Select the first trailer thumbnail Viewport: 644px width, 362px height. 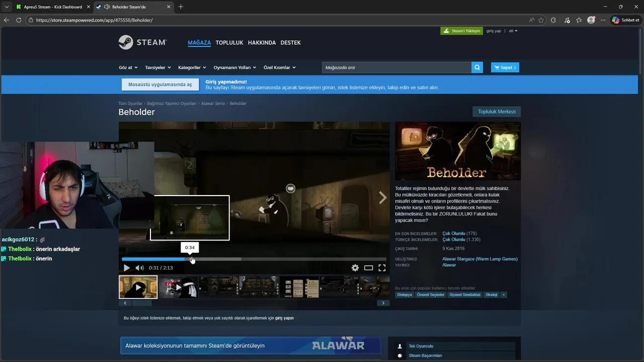pos(138,287)
